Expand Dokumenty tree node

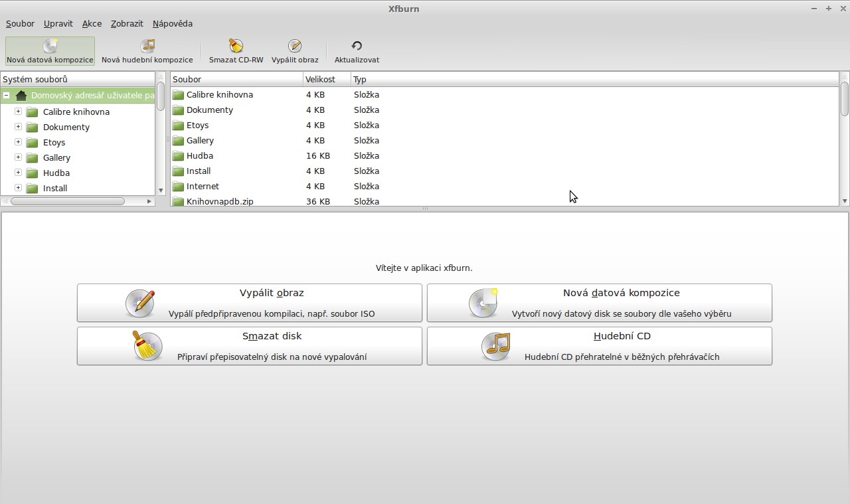tap(19, 127)
